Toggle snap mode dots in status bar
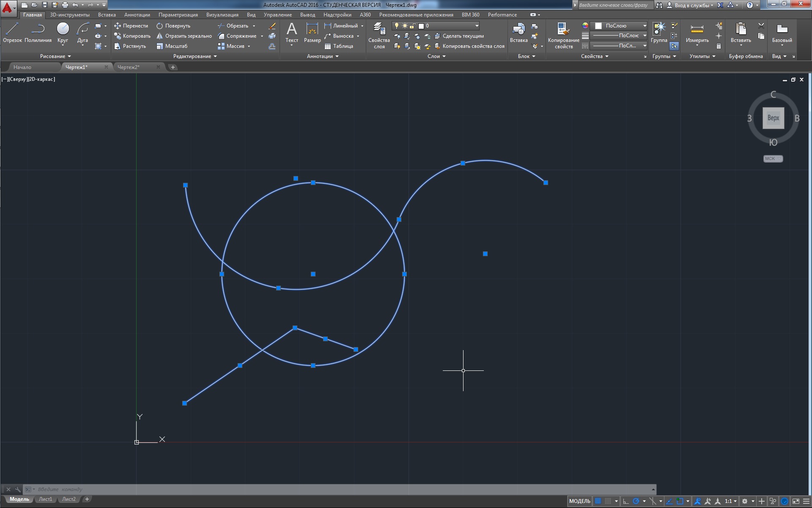Image resolution: width=812 pixels, height=508 pixels. pos(608,501)
